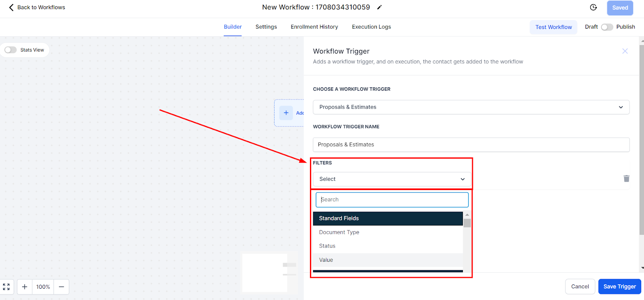
Task: Open the workflow trigger dropdown
Action: (x=471, y=107)
